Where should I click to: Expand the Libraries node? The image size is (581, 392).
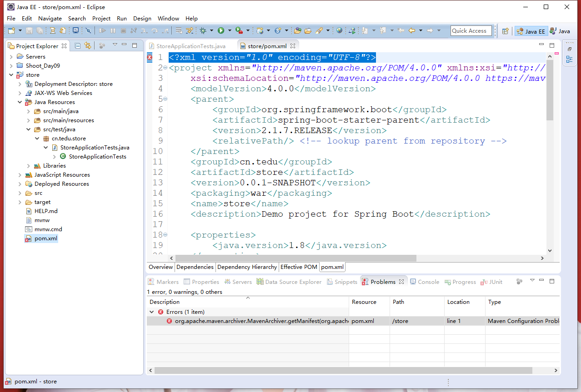(x=29, y=166)
